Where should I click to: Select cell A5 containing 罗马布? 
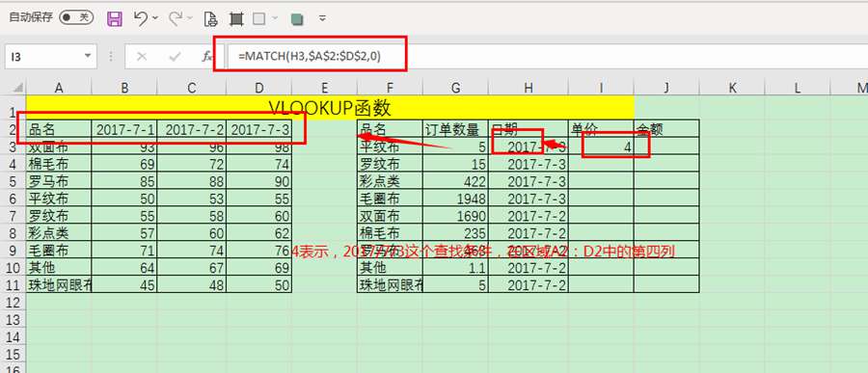point(59,181)
